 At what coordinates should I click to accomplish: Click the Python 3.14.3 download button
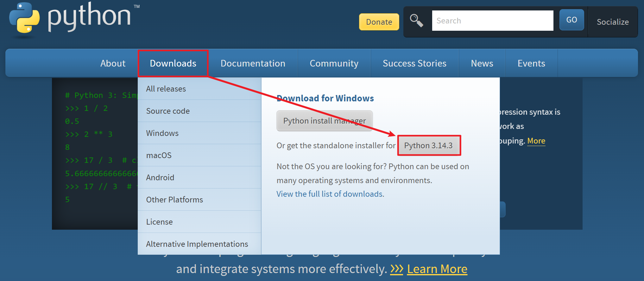[429, 145]
